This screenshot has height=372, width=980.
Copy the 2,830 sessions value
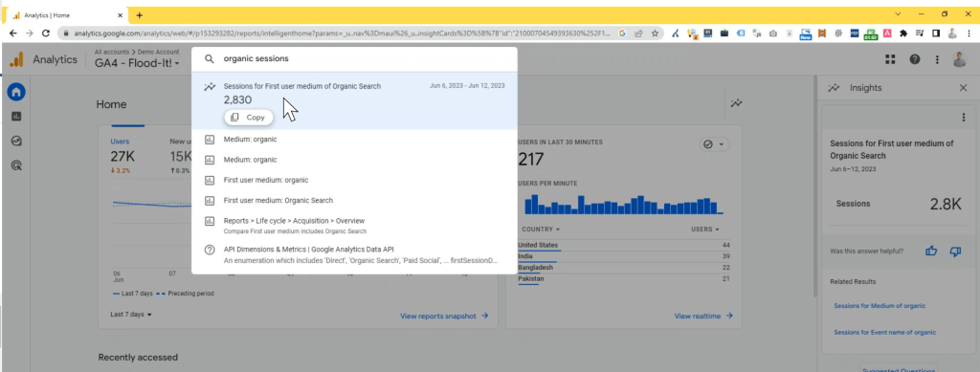coord(248,118)
